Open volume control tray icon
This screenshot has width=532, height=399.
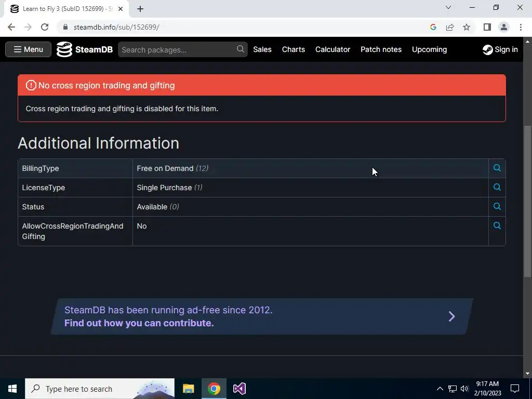pyautogui.click(x=464, y=389)
